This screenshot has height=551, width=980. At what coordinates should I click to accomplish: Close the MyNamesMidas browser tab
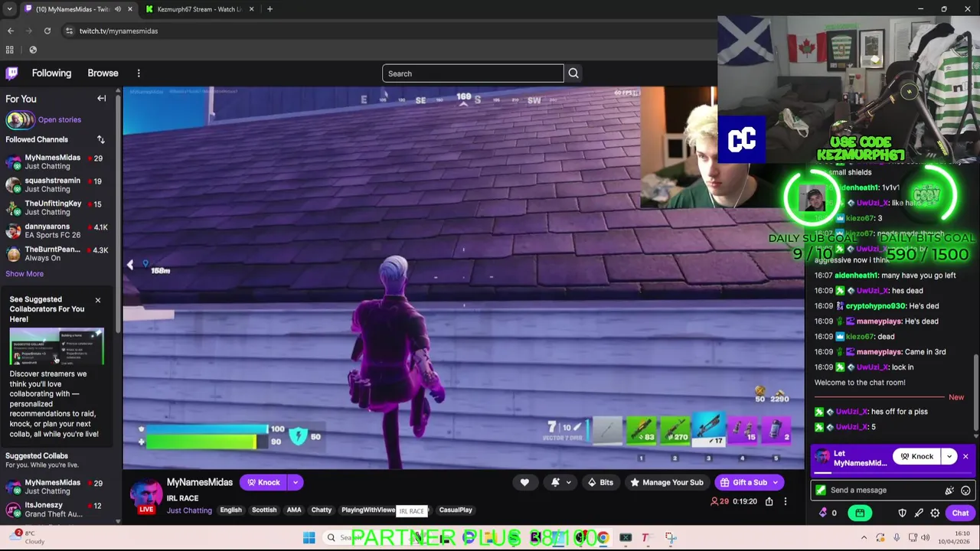point(129,9)
